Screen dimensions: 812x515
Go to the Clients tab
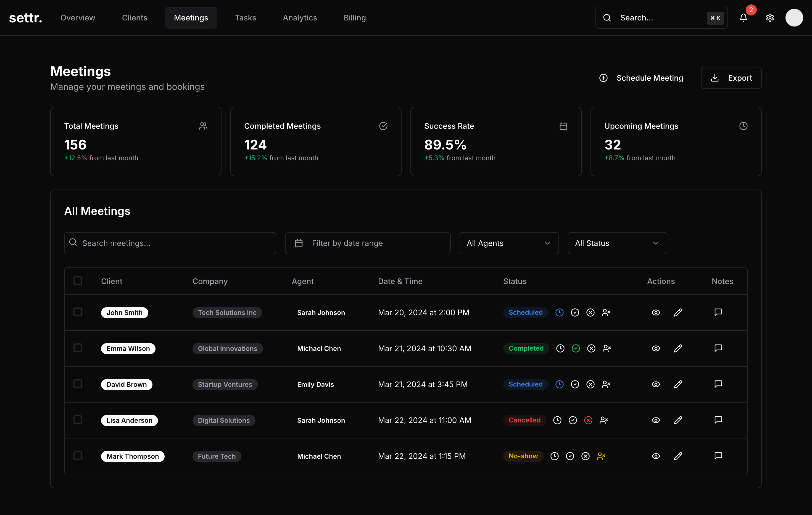135,18
